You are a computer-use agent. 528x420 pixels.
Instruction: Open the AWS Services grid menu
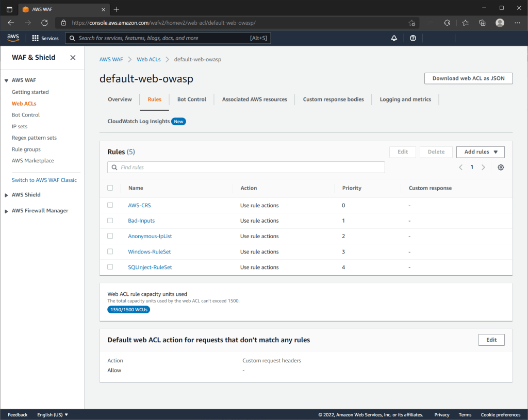(45, 38)
